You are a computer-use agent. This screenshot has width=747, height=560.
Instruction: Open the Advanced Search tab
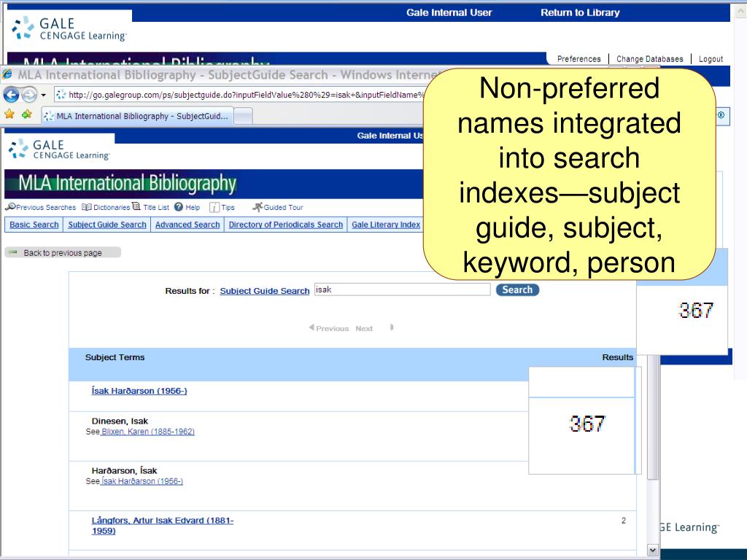187,225
